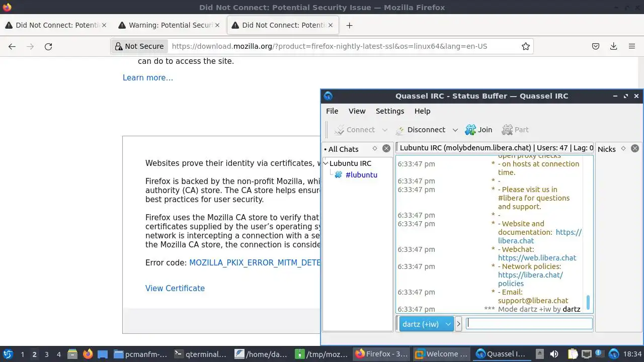Screen dimensions: 644x362
Task: Open the Save to Pocket button
Action: point(596,46)
